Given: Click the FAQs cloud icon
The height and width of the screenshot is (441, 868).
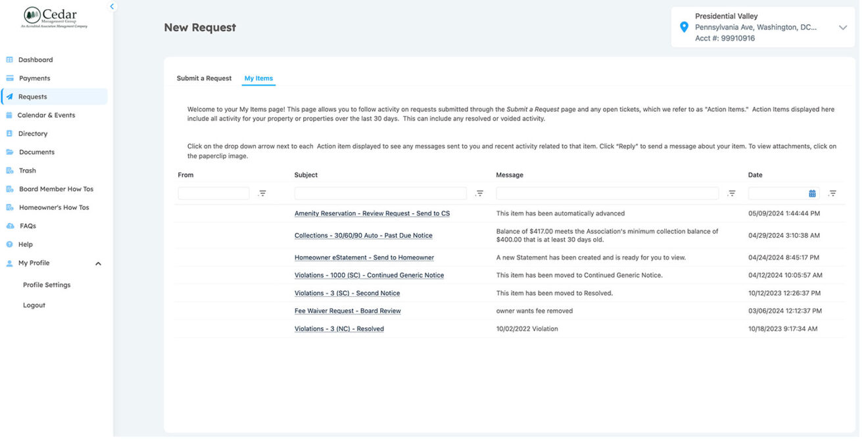Looking at the screenshot, I should (10, 226).
